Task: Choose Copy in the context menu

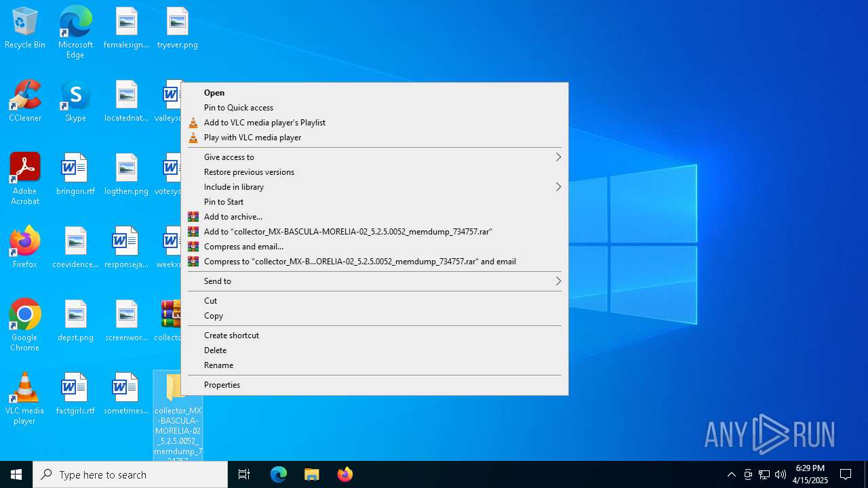Action: click(374, 316)
